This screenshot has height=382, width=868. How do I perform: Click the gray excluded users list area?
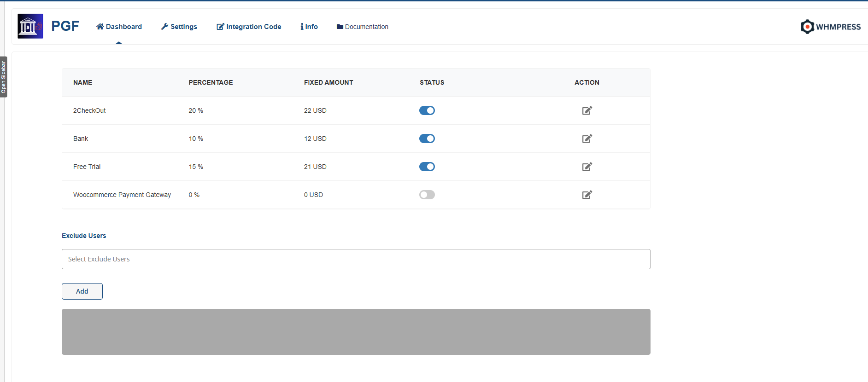click(x=356, y=331)
